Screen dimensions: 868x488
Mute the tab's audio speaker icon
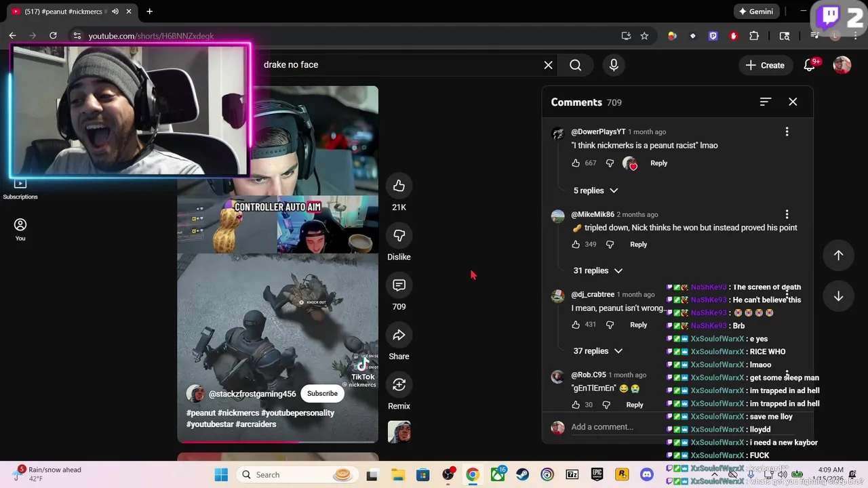click(115, 12)
